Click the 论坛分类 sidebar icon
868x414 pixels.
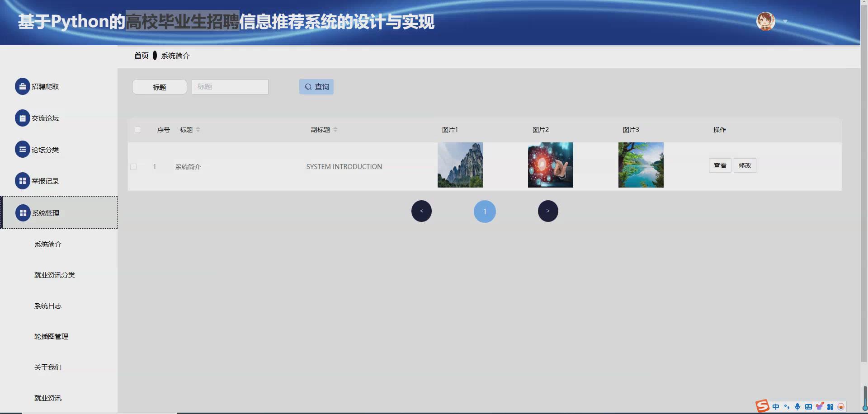[x=23, y=149]
